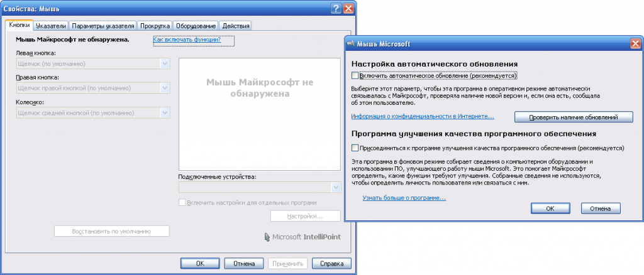The image size is (644, 275).
Task: Click OK in Мышь Microsoft dialog
Action: click(550, 208)
